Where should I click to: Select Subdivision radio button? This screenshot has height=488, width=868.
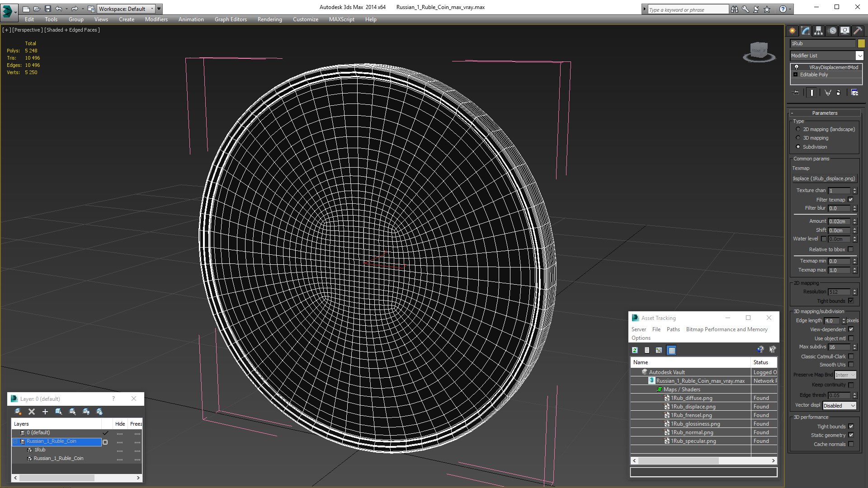pyautogui.click(x=798, y=147)
